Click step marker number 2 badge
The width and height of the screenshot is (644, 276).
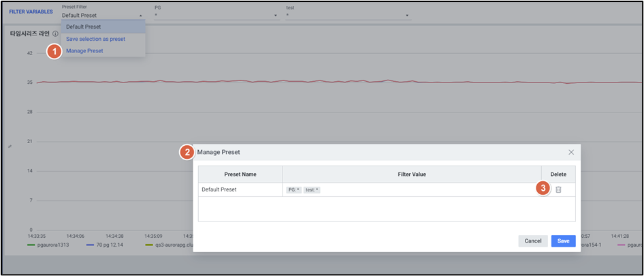point(187,152)
